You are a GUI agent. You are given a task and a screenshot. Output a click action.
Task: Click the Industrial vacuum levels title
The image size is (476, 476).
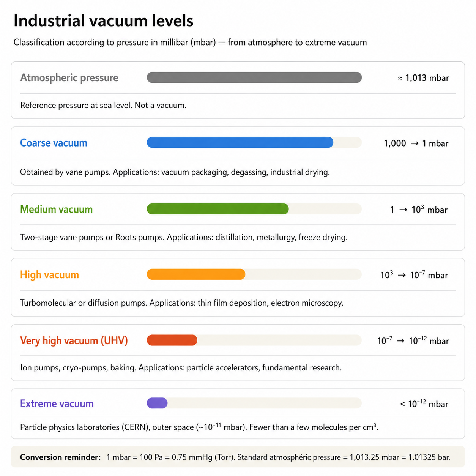pyautogui.click(x=103, y=20)
